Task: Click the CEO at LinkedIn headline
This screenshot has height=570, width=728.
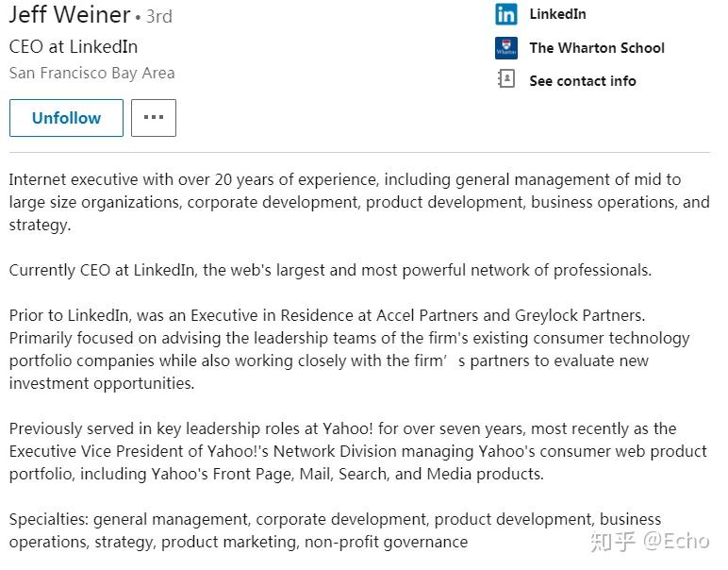Action: pyautogui.click(x=74, y=46)
